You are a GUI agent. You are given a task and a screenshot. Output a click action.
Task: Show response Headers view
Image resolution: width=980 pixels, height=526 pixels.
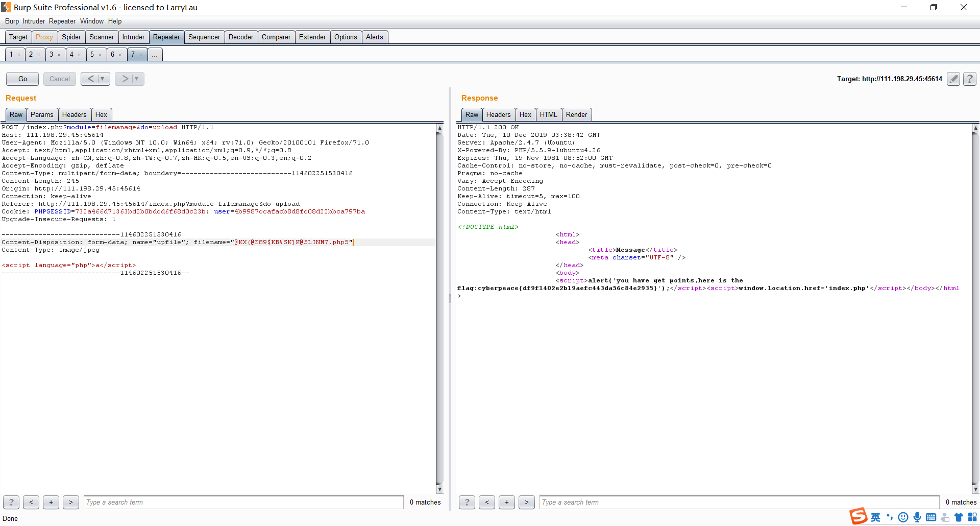click(499, 115)
